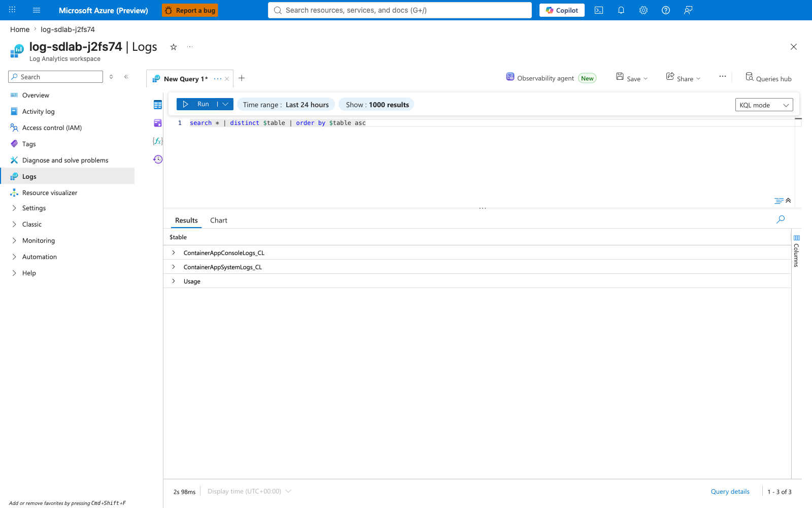812x508 pixels.
Task: Expand the ContainerAppSystemLogs_CL row
Action: tap(174, 267)
